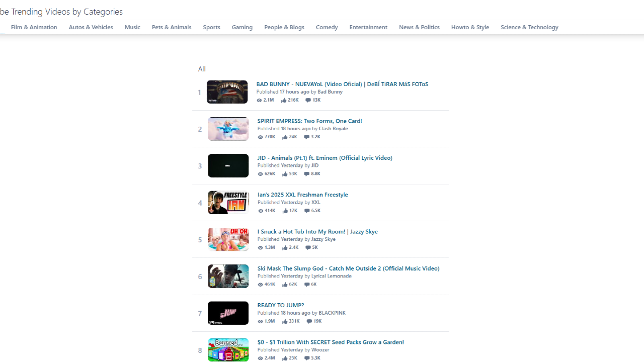Open I Snuck a Hot Tub video link
The image size is (644, 362).
click(x=317, y=231)
